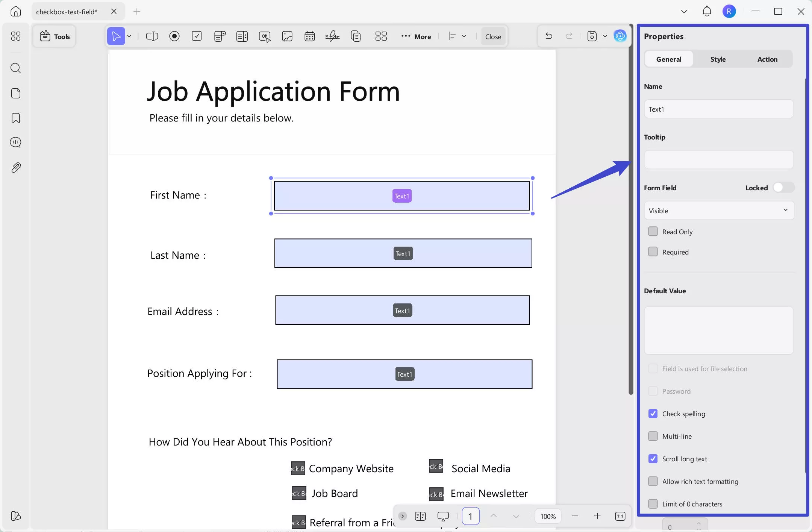Screen dimensions: 812x532
Task: Toggle the Locked switch on
Action: tap(783, 187)
